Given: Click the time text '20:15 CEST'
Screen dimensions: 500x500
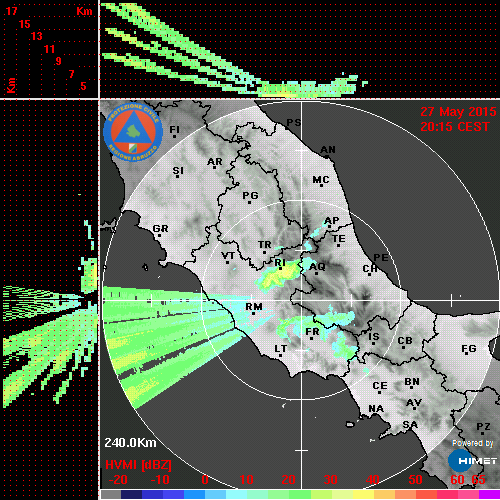Looking at the screenshot, I should (455, 127).
